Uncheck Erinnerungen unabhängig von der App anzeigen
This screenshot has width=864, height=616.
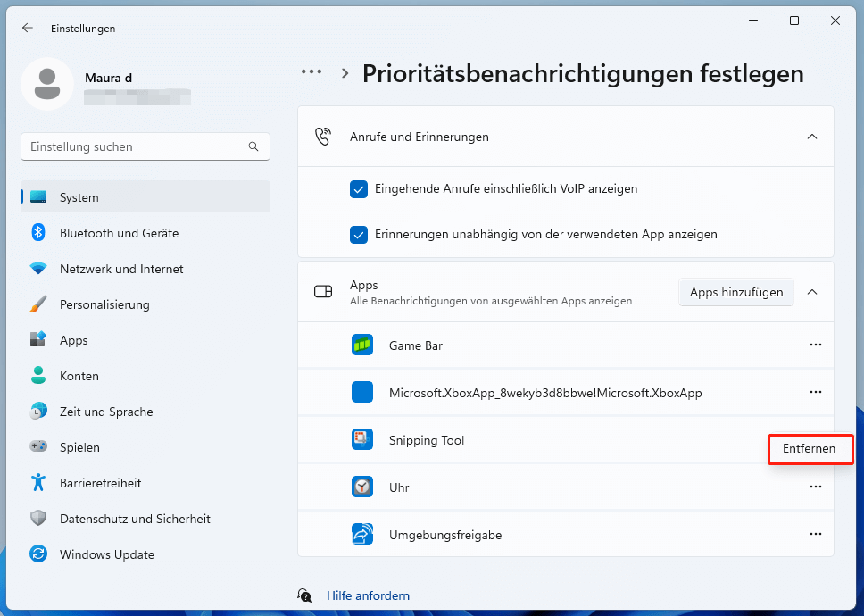pos(358,235)
